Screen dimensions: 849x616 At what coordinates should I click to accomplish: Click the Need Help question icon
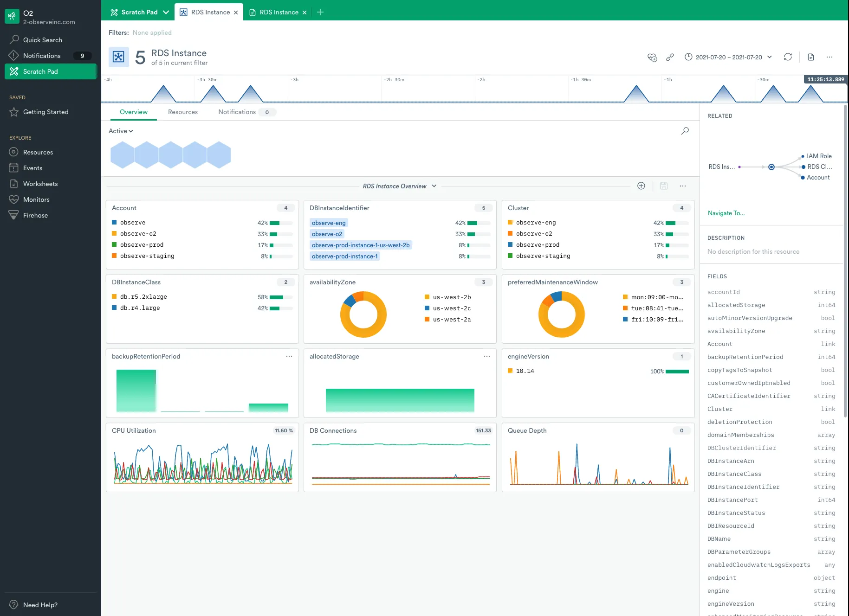pyautogui.click(x=14, y=605)
